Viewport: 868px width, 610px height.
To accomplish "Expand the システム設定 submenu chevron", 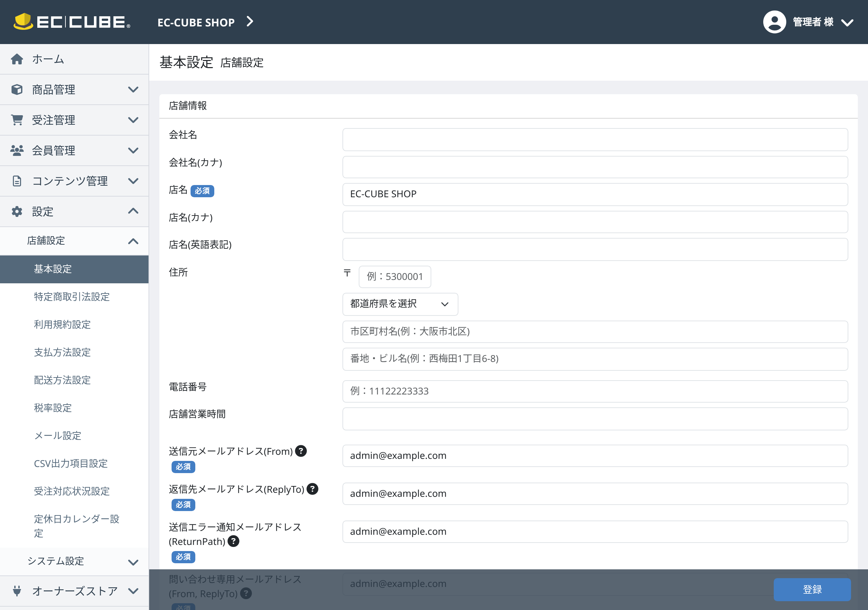I will (x=133, y=562).
